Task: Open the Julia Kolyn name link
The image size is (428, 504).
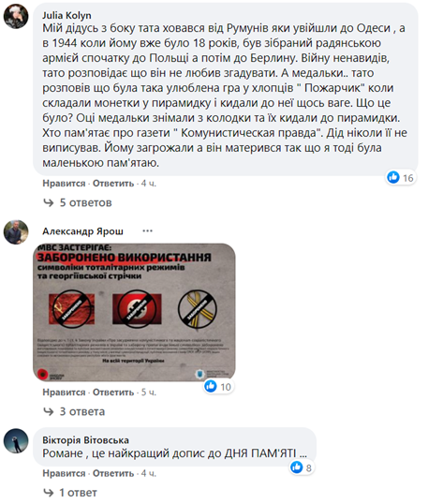Action: (66, 15)
